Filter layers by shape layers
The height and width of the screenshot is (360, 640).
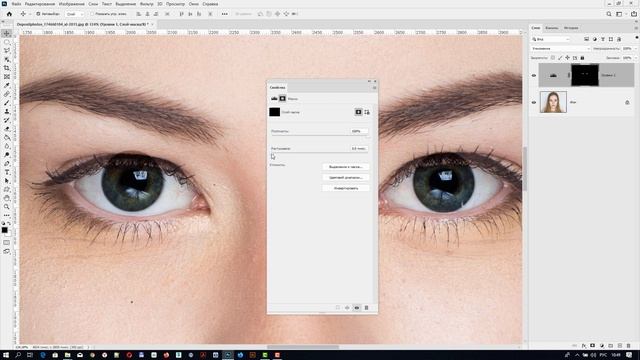(611, 39)
